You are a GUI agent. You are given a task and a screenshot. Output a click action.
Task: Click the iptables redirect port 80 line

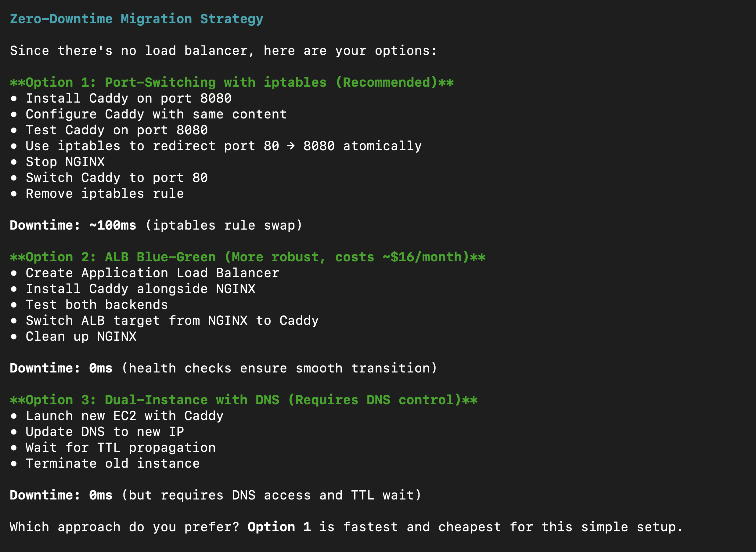[224, 146]
